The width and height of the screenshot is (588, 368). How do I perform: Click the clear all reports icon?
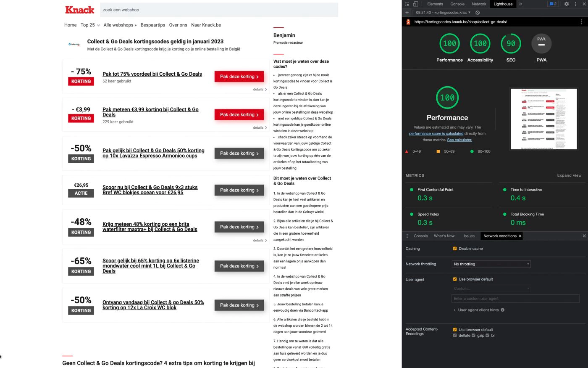(x=478, y=13)
